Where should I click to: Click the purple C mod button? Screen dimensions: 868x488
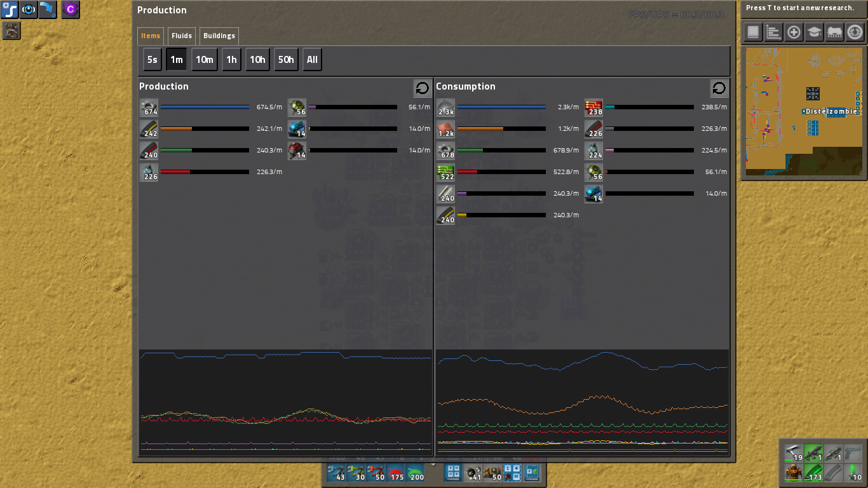[x=71, y=9]
